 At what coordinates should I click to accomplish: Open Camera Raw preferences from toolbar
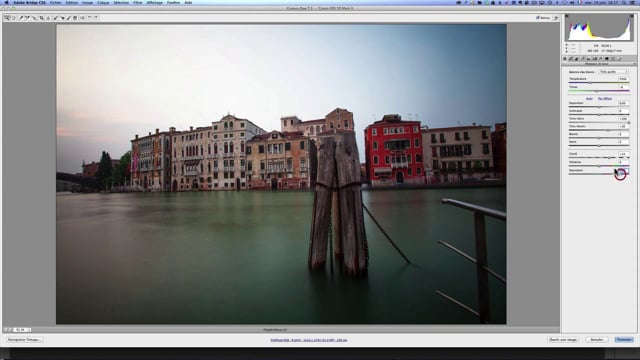[x=82, y=18]
